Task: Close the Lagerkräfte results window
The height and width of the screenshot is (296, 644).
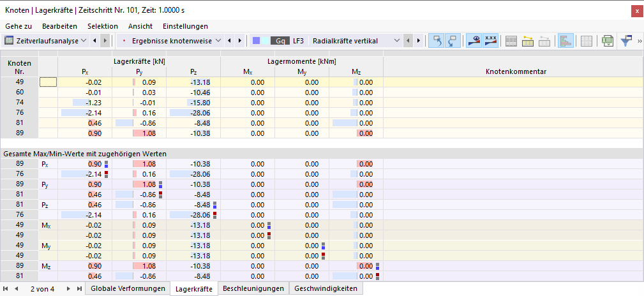Action: [636, 11]
